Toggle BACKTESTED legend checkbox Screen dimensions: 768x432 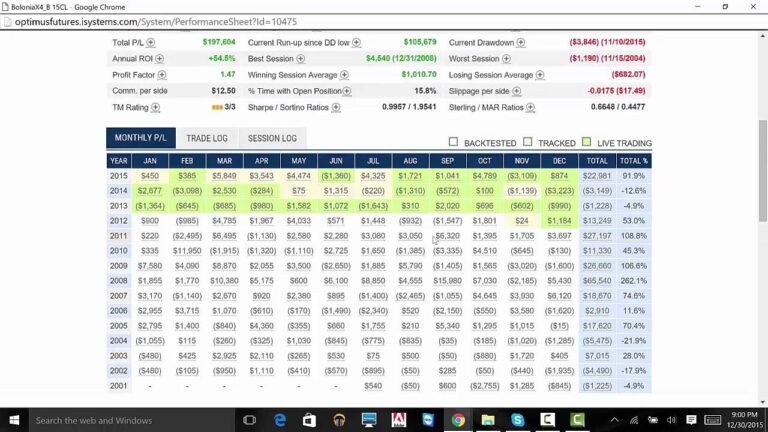tap(453, 142)
